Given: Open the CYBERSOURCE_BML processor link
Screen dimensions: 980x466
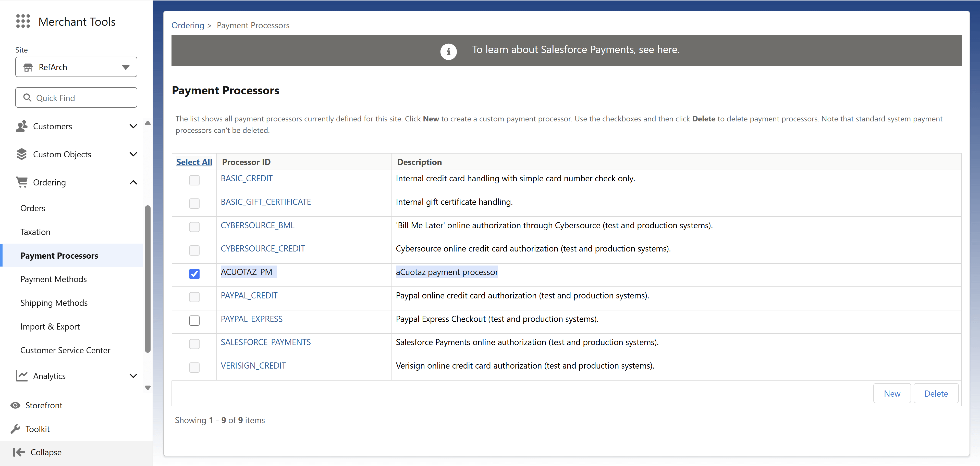Looking at the screenshot, I should [x=258, y=225].
